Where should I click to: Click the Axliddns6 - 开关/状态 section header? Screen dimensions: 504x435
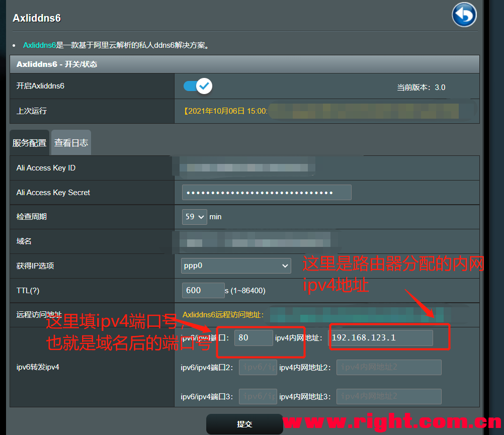tap(244, 64)
